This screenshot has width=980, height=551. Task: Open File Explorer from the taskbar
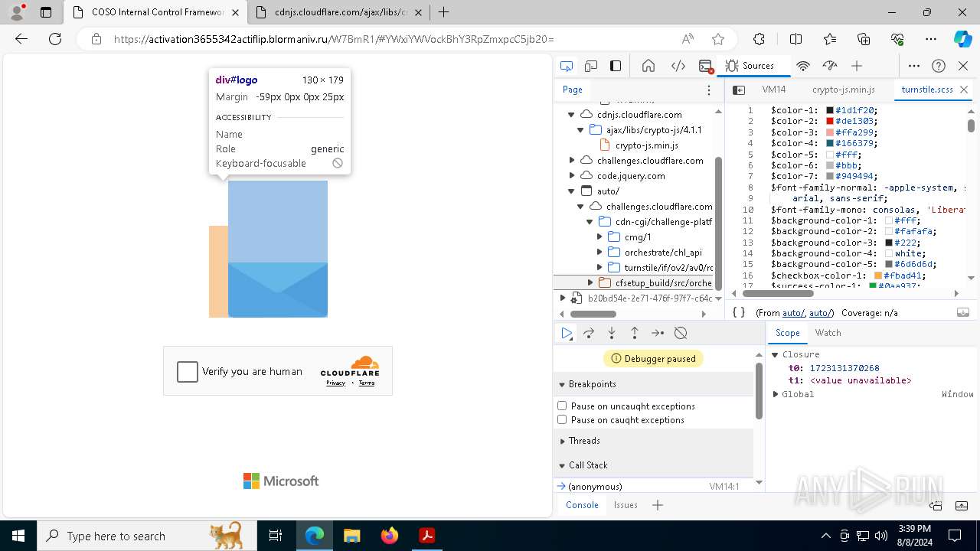click(x=351, y=536)
